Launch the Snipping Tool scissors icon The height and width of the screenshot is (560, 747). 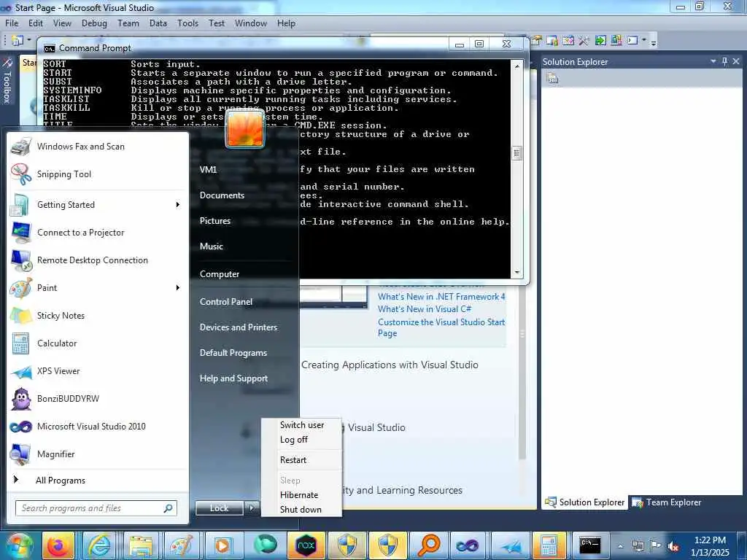(21, 174)
